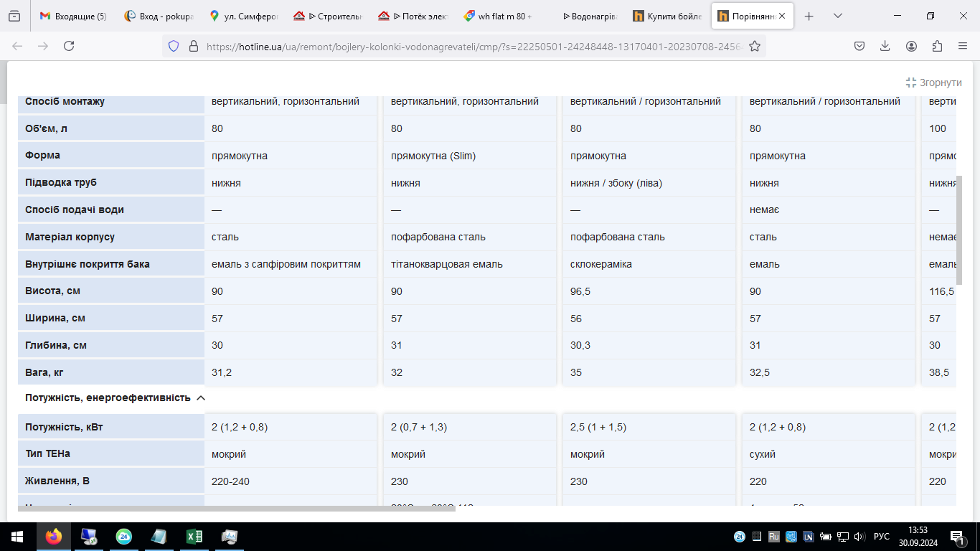Click the Firefox reload page icon

(x=69, y=46)
